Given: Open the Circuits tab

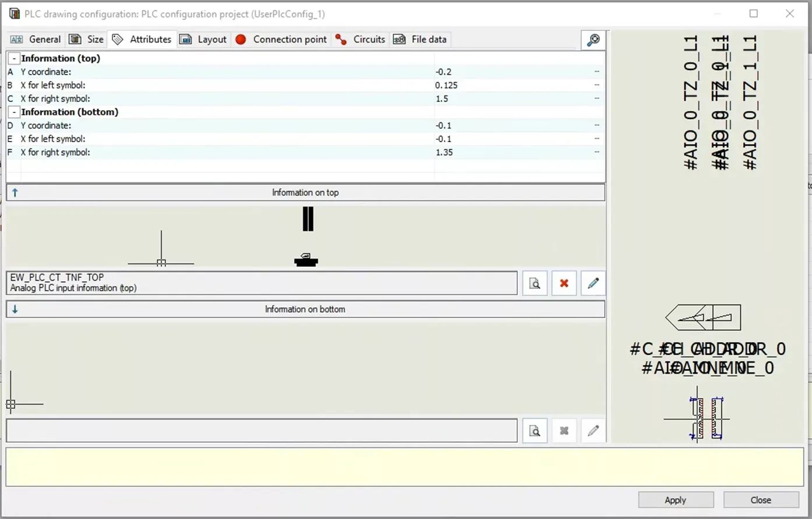Looking at the screenshot, I should [361, 39].
